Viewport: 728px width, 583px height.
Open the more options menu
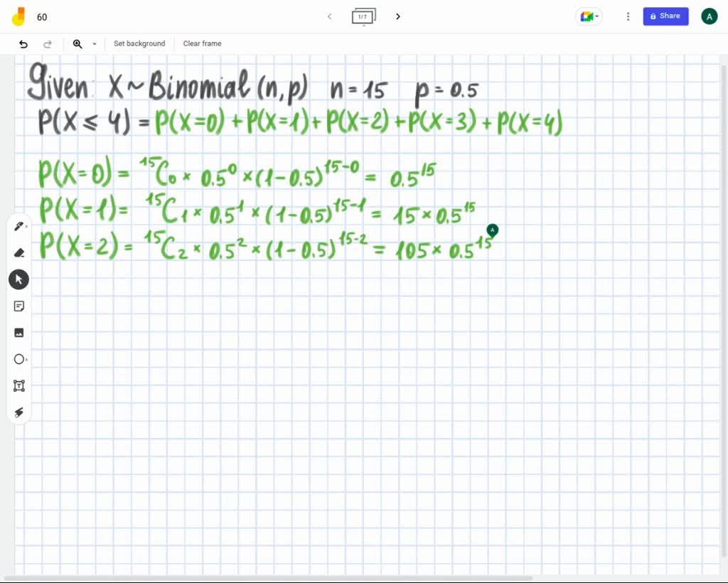tap(628, 16)
